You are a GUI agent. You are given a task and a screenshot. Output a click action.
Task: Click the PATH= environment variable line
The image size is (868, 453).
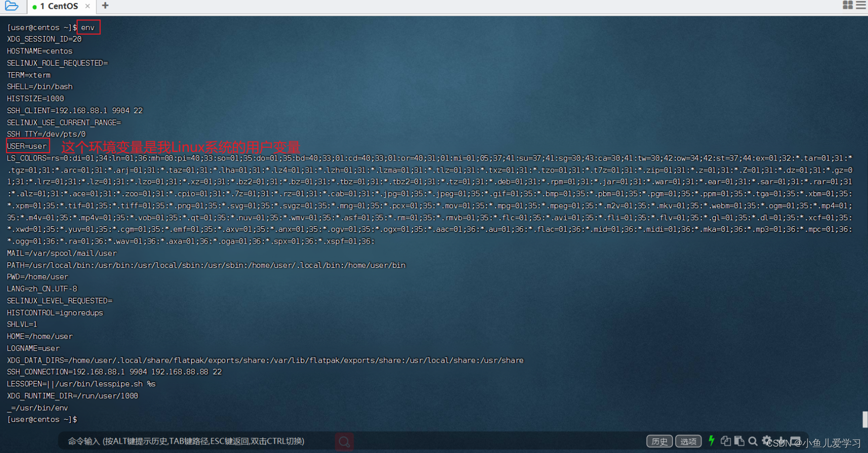206,265
